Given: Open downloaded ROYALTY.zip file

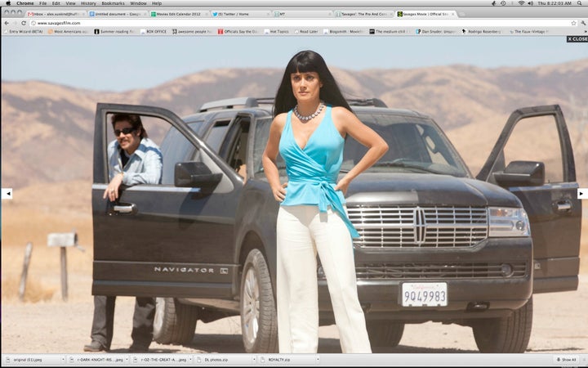Looking at the screenshot, I should [288, 360].
